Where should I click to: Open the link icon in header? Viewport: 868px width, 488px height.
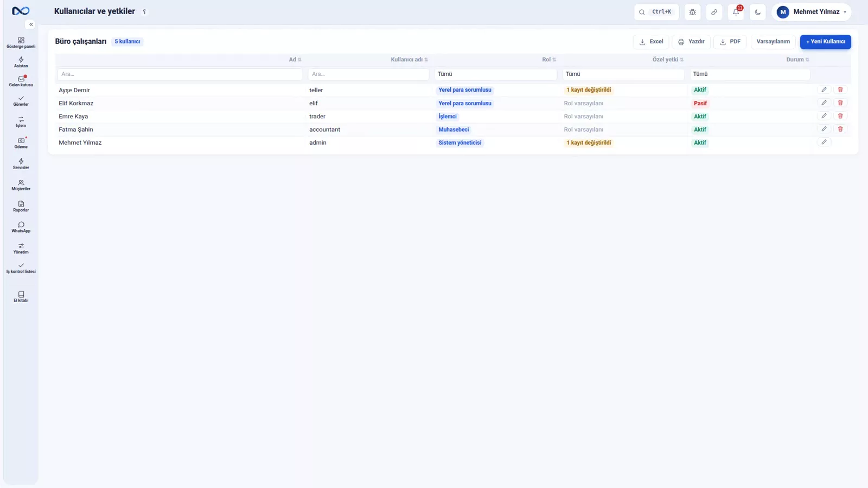point(714,12)
